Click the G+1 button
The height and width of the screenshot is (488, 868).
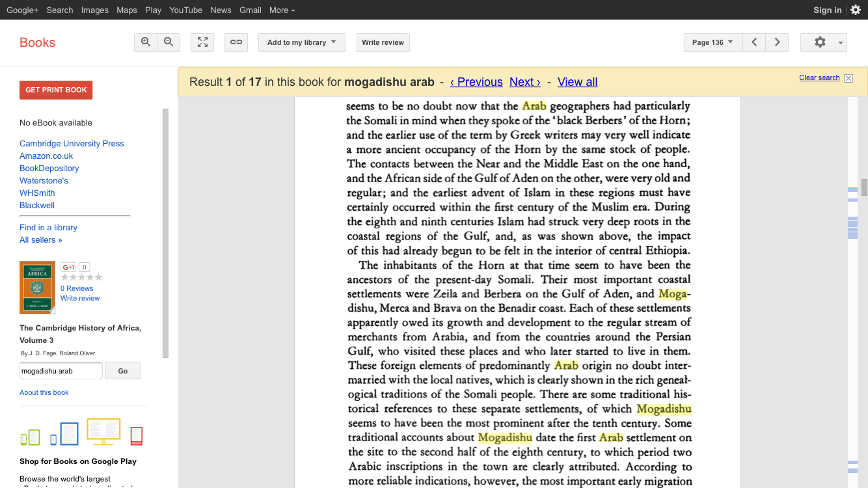pyautogui.click(x=68, y=267)
